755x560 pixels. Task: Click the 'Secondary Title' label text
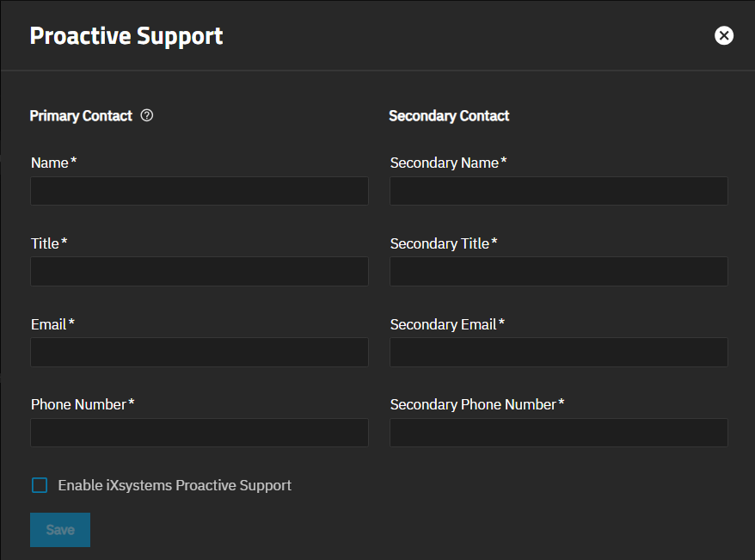pos(439,243)
